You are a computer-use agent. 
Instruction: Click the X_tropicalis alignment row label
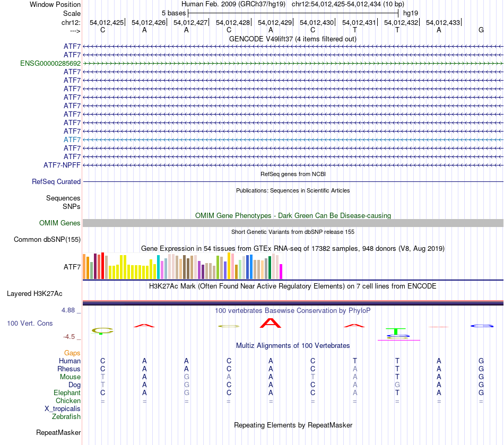click(x=63, y=409)
